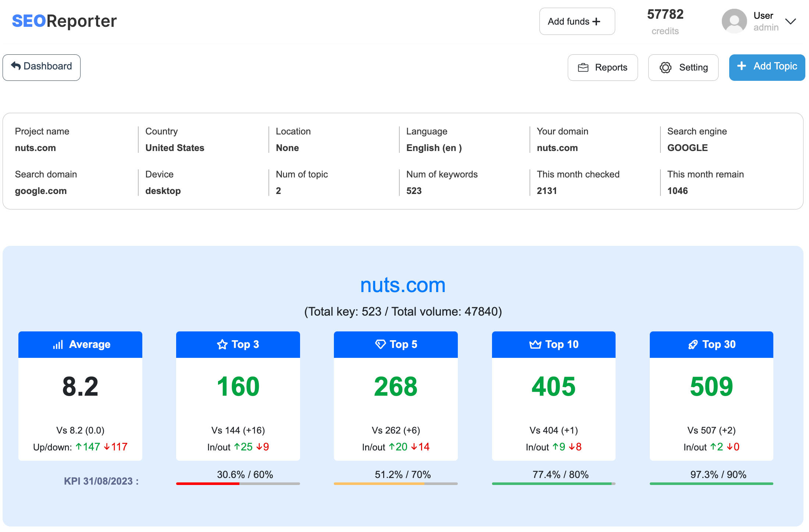Click the Search engine value GOOGLE
This screenshot has width=809, height=532.
[687, 148]
